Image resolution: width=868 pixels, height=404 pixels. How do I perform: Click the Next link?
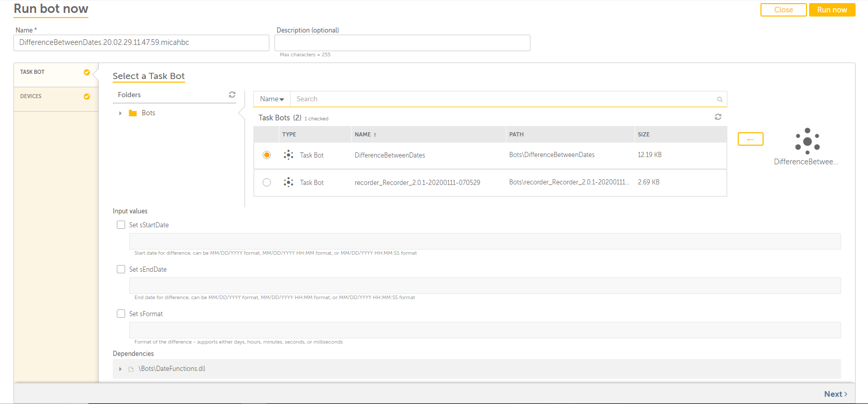(835, 394)
